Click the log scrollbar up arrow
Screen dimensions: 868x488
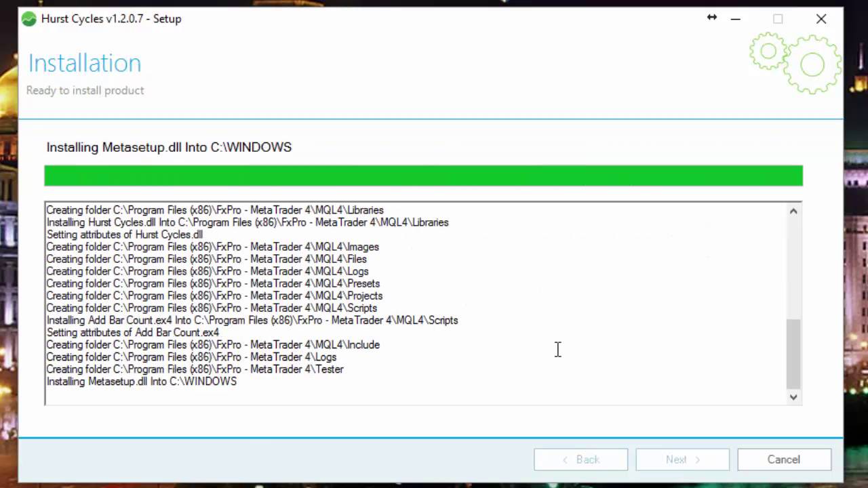793,211
